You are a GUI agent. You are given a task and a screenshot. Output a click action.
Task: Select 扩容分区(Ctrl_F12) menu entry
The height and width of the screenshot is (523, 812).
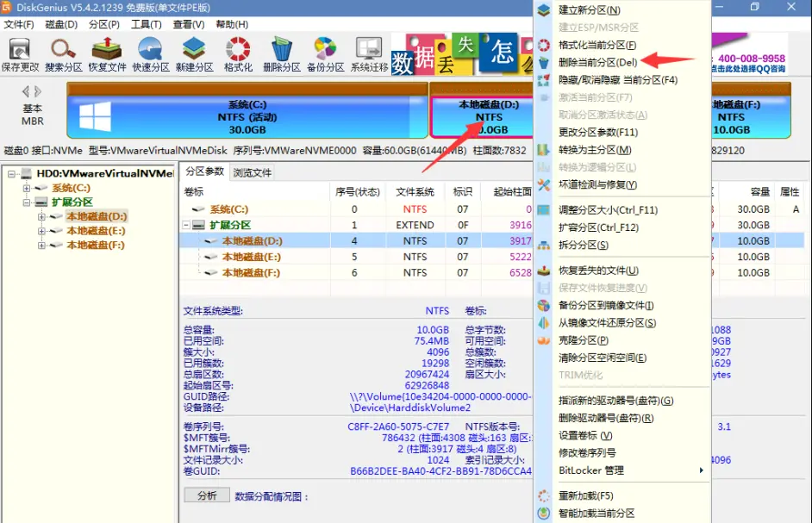[x=598, y=227]
